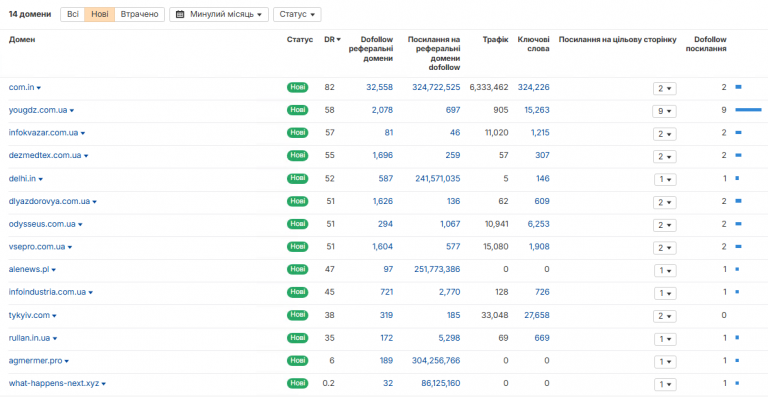
Task: Click the Нові status badge for com.in
Action: tap(297, 88)
